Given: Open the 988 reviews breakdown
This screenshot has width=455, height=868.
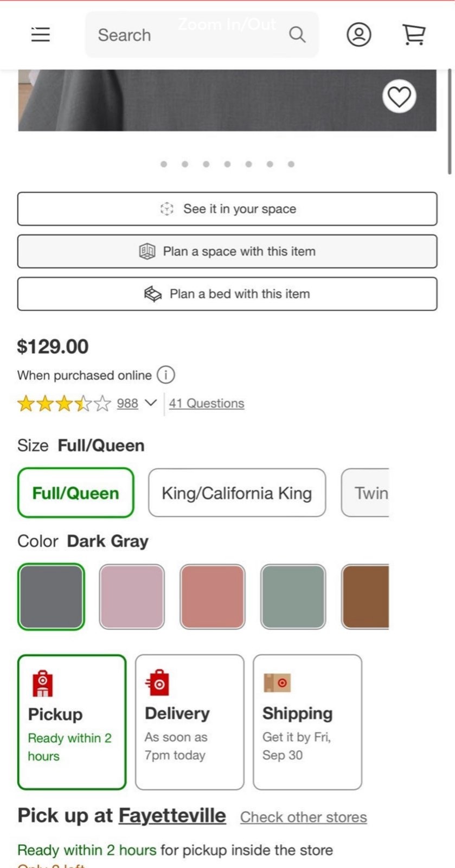Looking at the screenshot, I should (127, 404).
